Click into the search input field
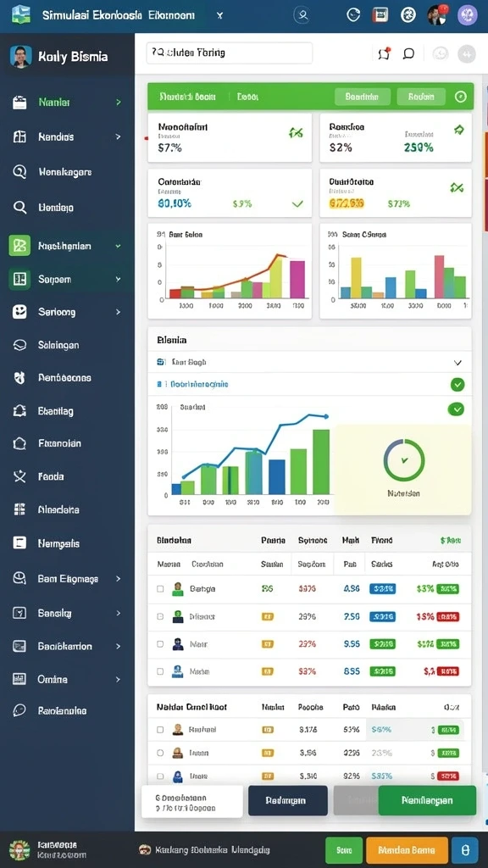The height and width of the screenshot is (868, 488). (x=230, y=53)
